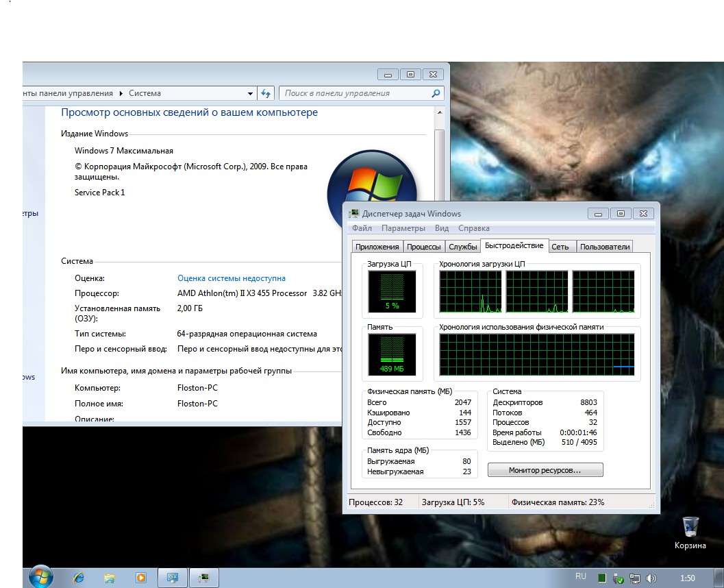Switch to the Службы tab
724x588 pixels.
(x=462, y=247)
